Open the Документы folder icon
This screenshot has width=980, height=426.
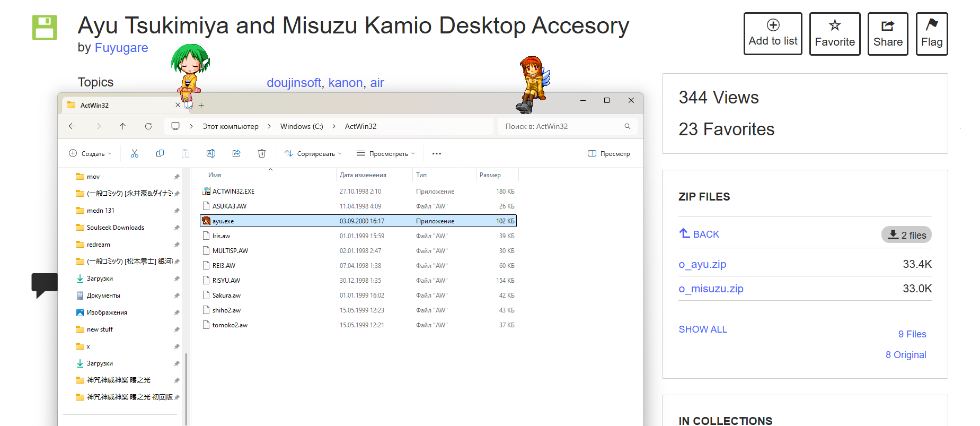[x=80, y=295]
